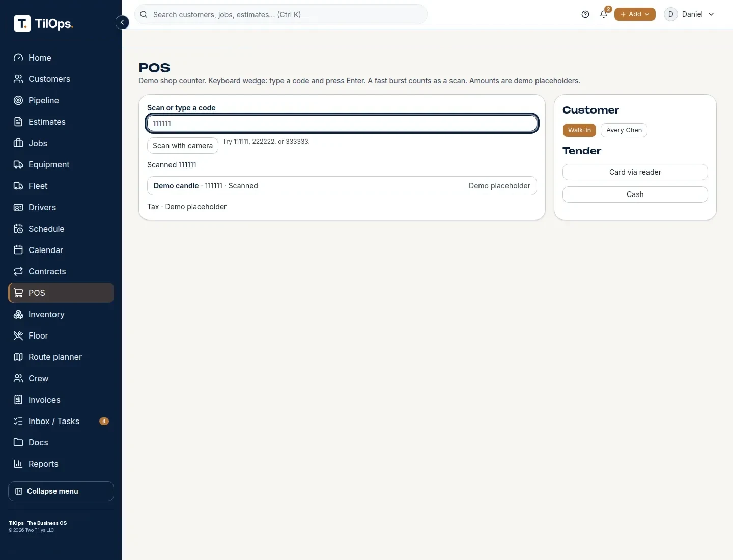Click Scan with camera button

point(183,146)
